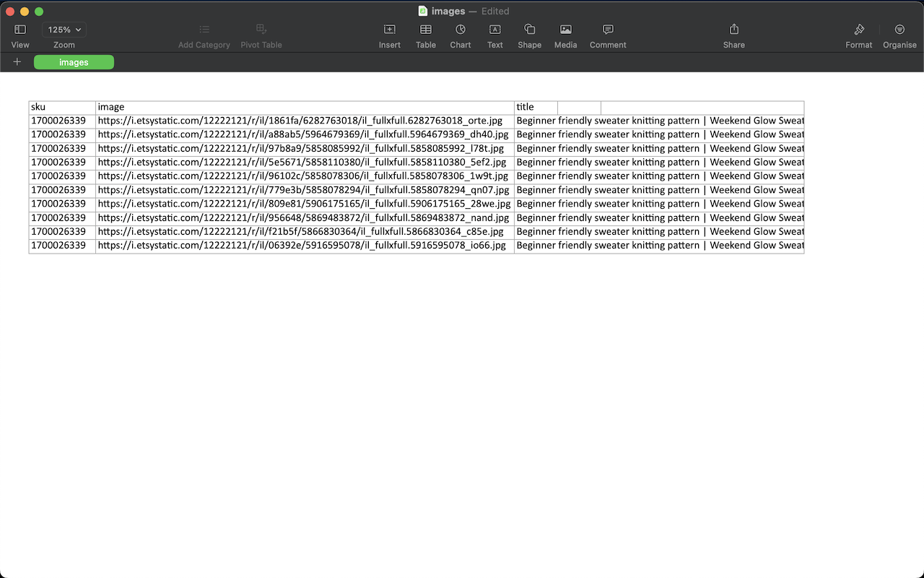This screenshot has width=924, height=578.
Task: Select empty header cell right of title
Action: pyautogui.click(x=579, y=108)
